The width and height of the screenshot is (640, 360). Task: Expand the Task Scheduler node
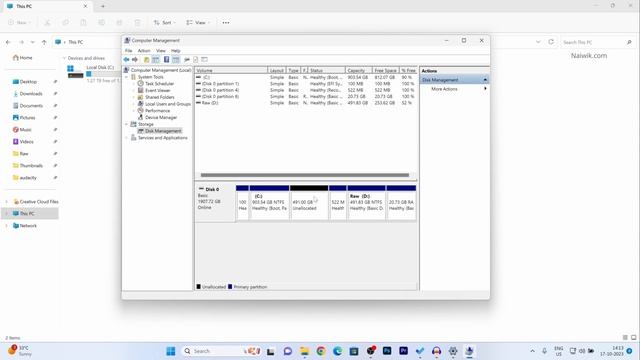(134, 84)
